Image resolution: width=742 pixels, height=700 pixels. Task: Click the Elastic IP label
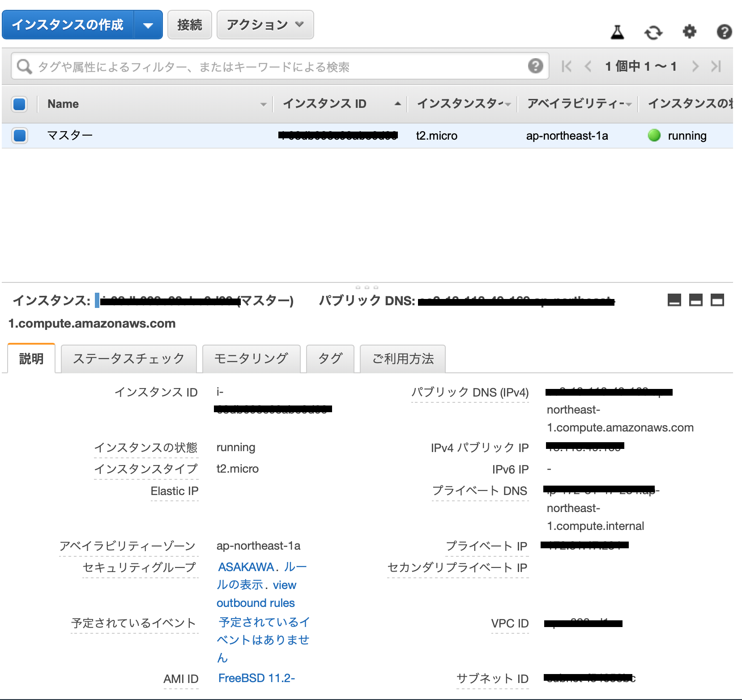175,491
